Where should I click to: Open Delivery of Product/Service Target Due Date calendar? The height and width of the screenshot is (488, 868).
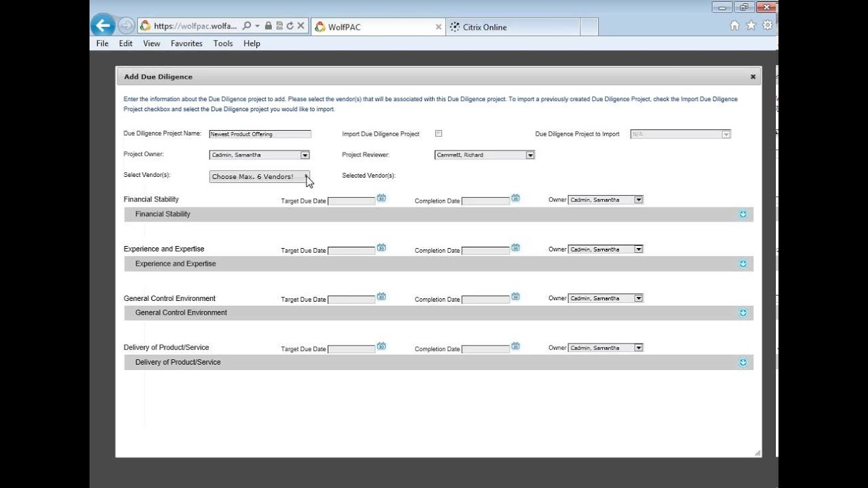tap(381, 346)
